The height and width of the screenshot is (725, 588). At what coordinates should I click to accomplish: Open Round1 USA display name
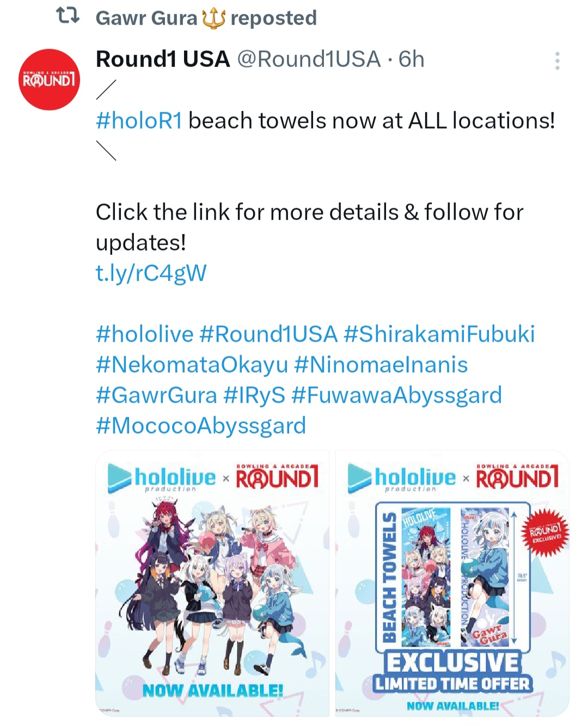[x=163, y=59]
